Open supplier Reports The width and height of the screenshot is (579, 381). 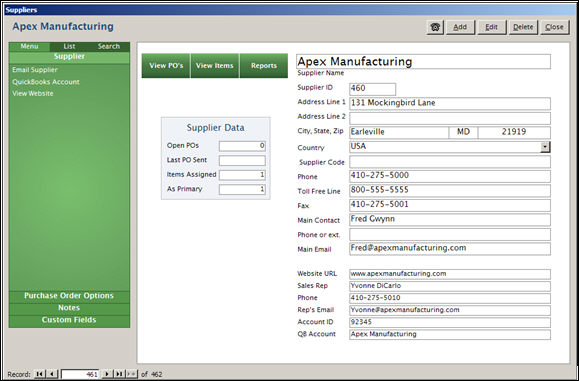(264, 66)
